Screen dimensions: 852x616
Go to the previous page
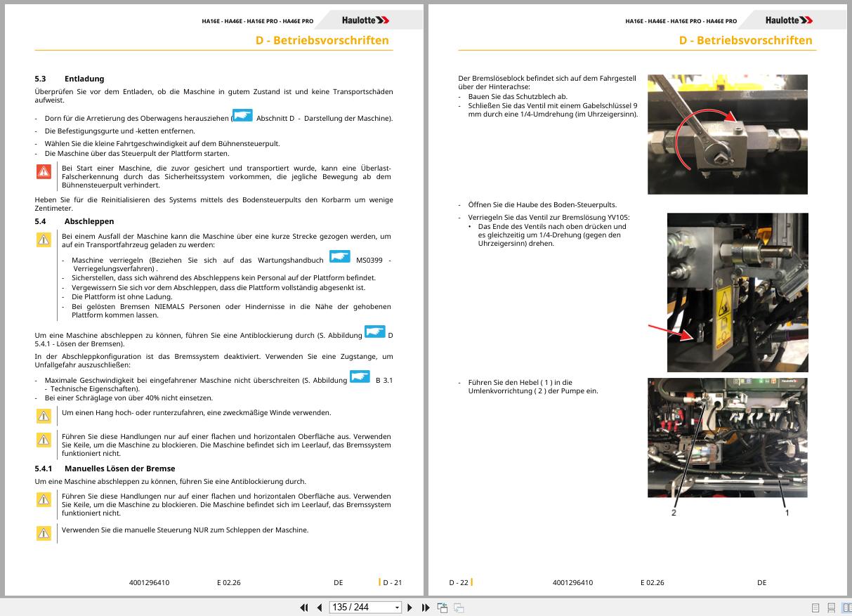[x=320, y=608]
